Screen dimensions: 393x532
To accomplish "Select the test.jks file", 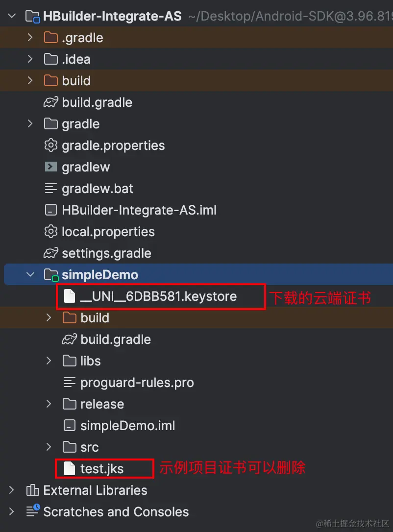I will 102,469.
